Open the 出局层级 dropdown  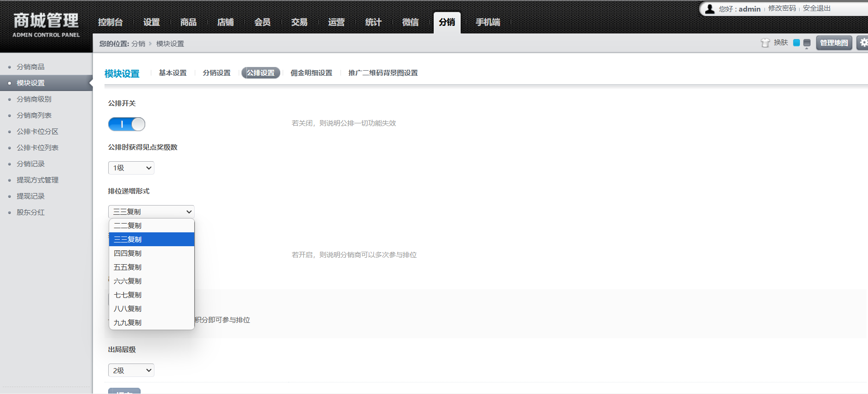coord(131,370)
